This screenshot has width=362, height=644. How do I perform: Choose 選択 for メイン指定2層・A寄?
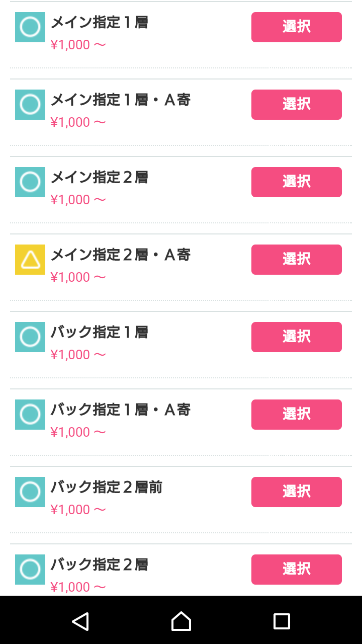(x=297, y=260)
